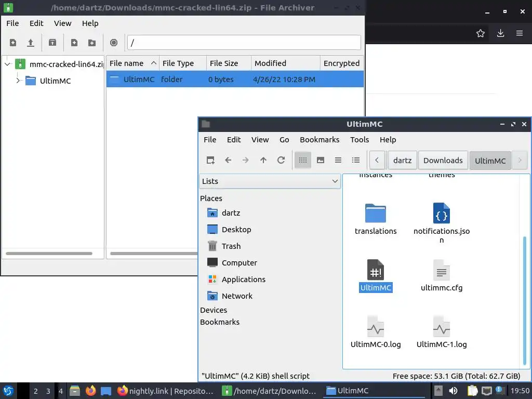Image resolution: width=532 pixels, height=399 pixels.
Task: Click the browser bookmark star icon
Action: point(481,33)
